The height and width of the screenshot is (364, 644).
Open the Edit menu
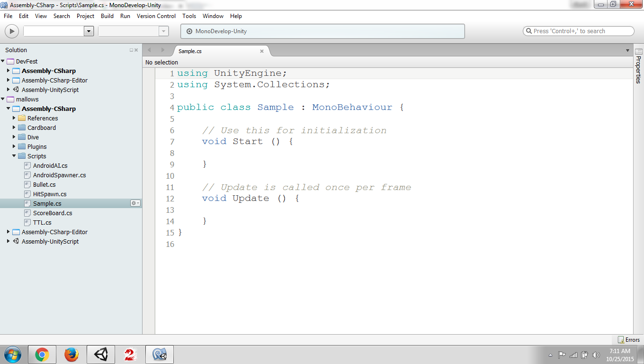click(24, 16)
